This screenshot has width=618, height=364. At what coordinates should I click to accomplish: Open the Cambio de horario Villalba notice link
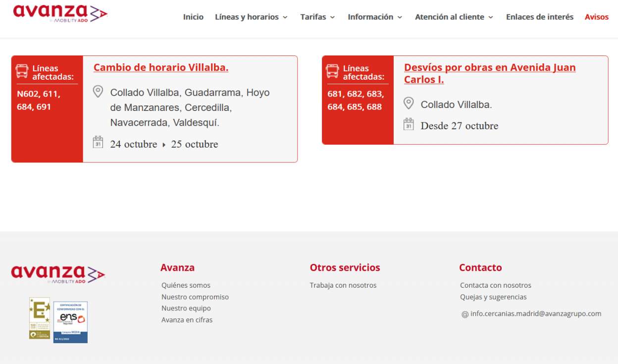[x=161, y=68]
